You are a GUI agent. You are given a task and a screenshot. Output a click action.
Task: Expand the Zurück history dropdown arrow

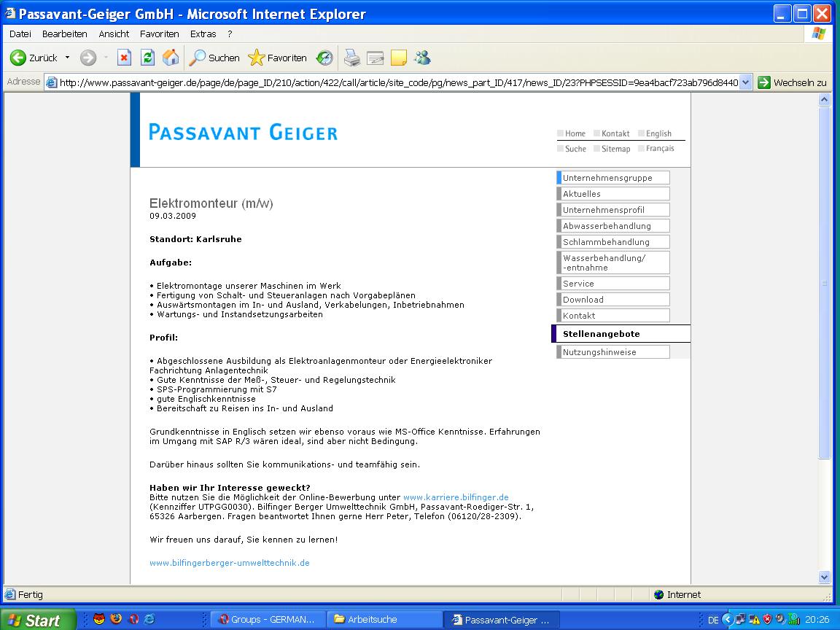pos(67,58)
